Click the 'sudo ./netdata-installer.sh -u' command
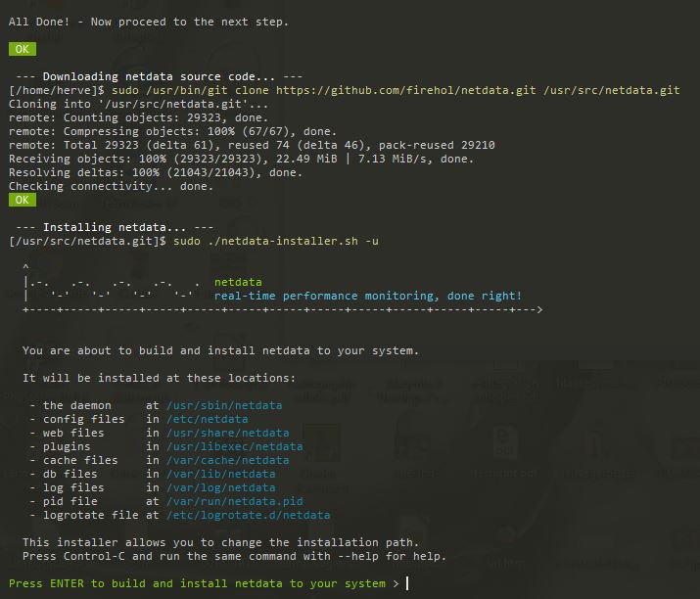The width and height of the screenshot is (700, 599). coord(276,241)
